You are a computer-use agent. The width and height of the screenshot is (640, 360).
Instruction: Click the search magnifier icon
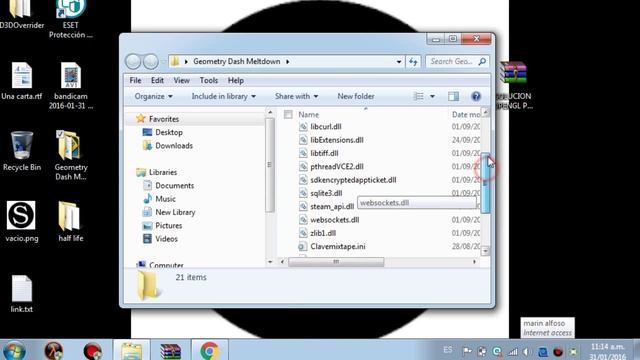pos(482,62)
